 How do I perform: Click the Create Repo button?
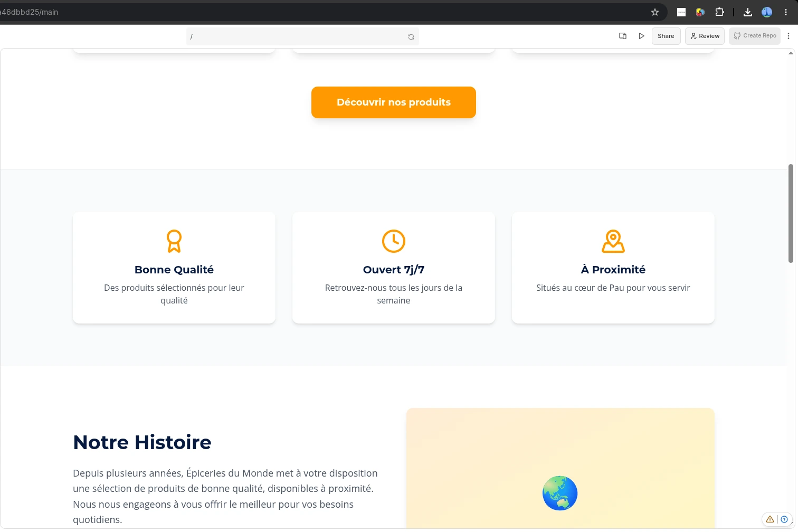pyautogui.click(x=755, y=36)
